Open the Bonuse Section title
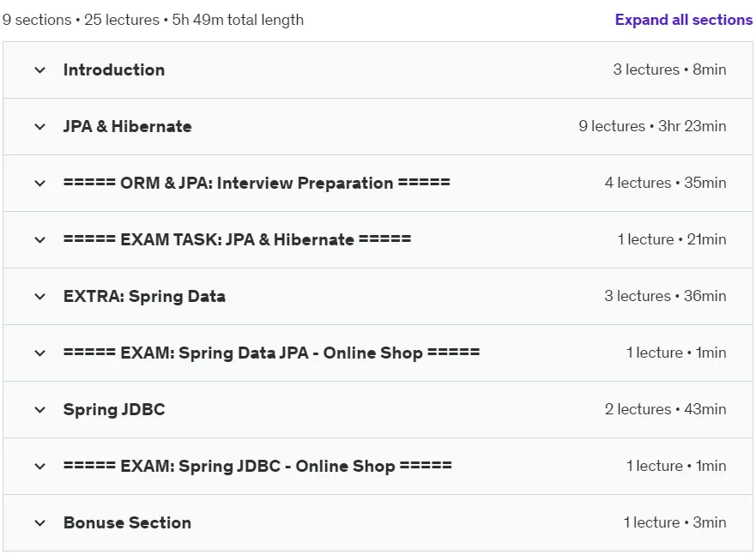The image size is (756, 555). 127,522
